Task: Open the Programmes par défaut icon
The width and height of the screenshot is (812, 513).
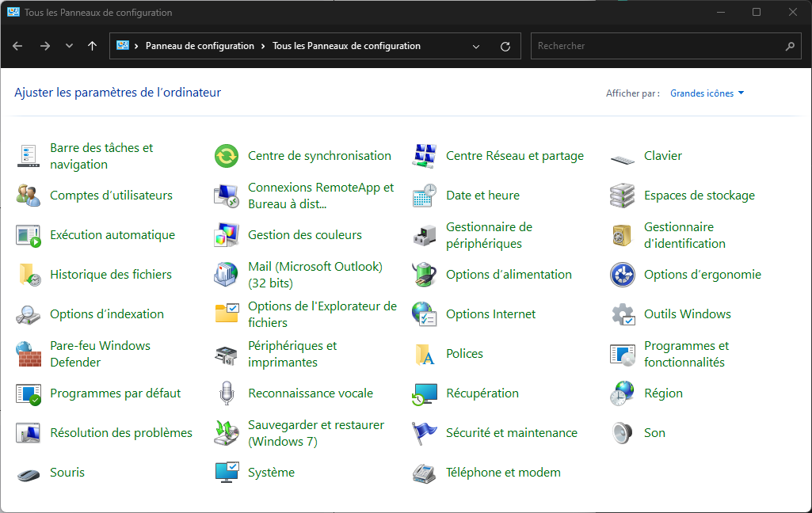Action: 28,393
